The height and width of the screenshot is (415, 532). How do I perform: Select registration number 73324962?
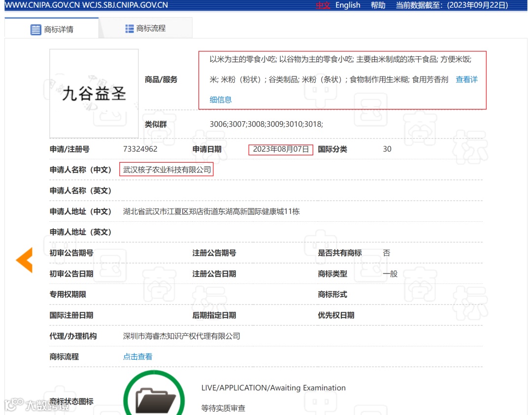140,149
